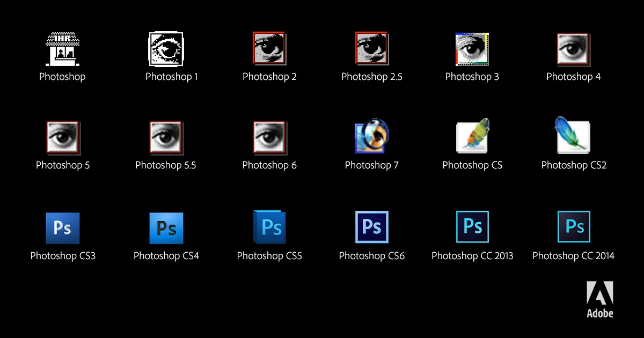The height and width of the screenshot is (338, 644).
Task: Select the Photoshop CS6 icon
Action: coord(372,227)
